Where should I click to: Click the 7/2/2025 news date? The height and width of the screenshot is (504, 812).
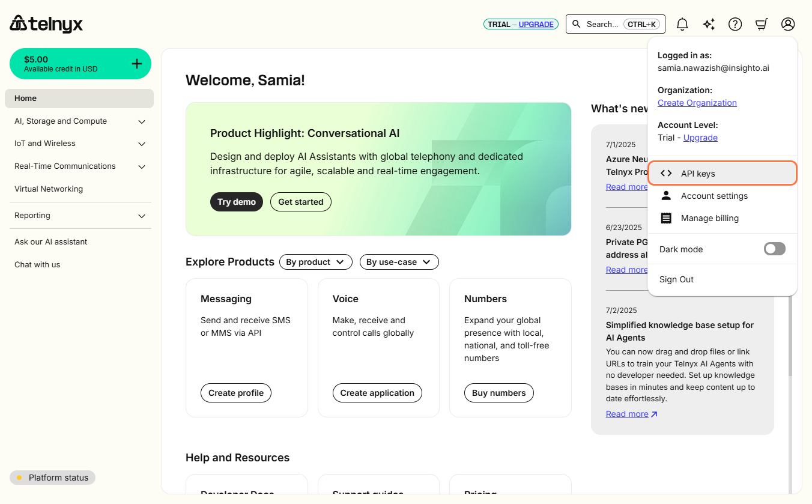pos(622,311)
